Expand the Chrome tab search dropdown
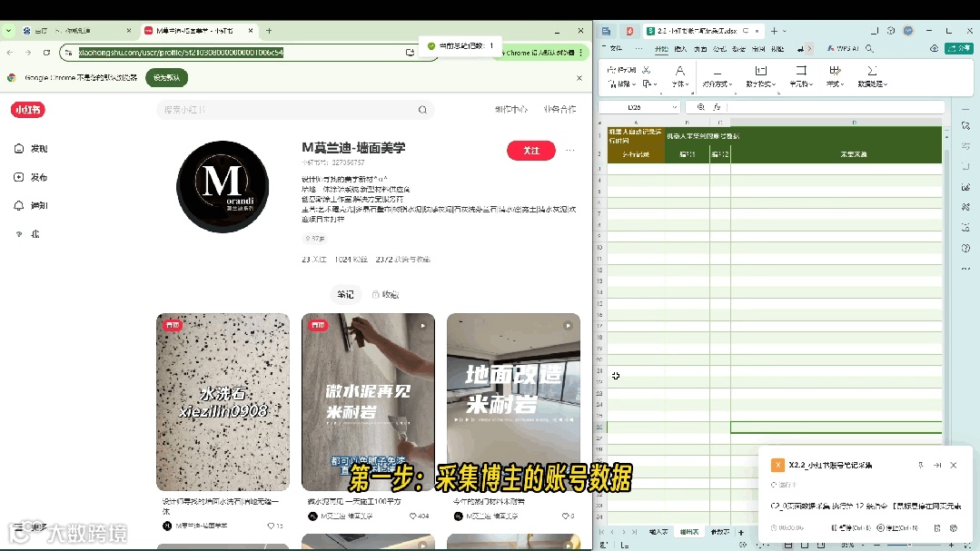This screenshot has height=551, width=980. coord(9,30)
